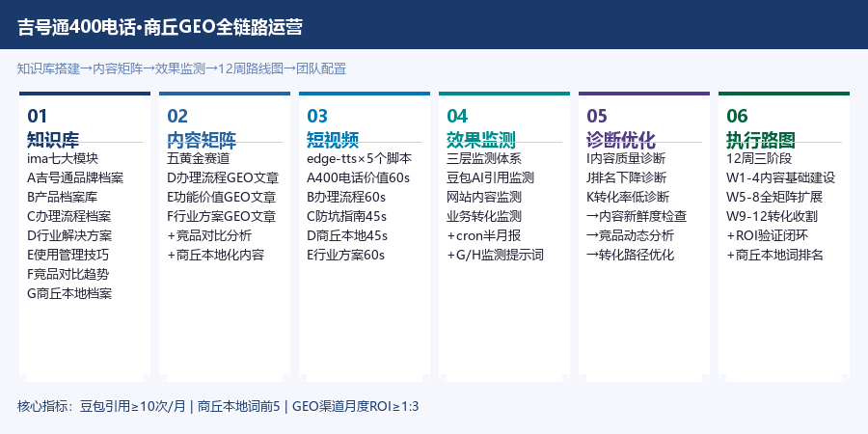868x434 pixels.
Task: Click +G/H监测提示词
Action: click(495, 255)
